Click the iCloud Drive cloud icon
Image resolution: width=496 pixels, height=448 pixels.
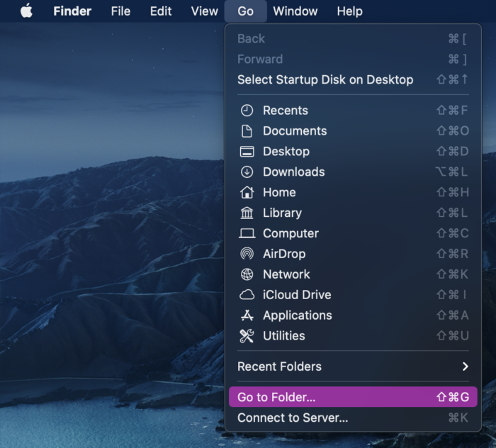(247, 295)
